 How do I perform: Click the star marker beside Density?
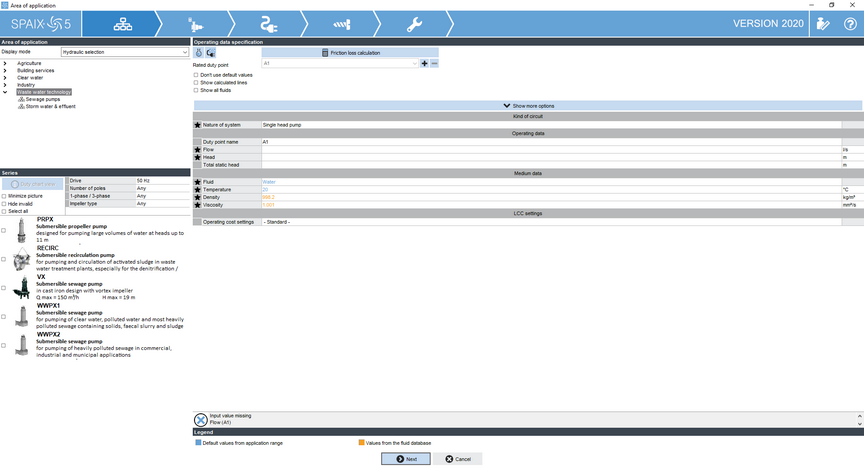197,197
